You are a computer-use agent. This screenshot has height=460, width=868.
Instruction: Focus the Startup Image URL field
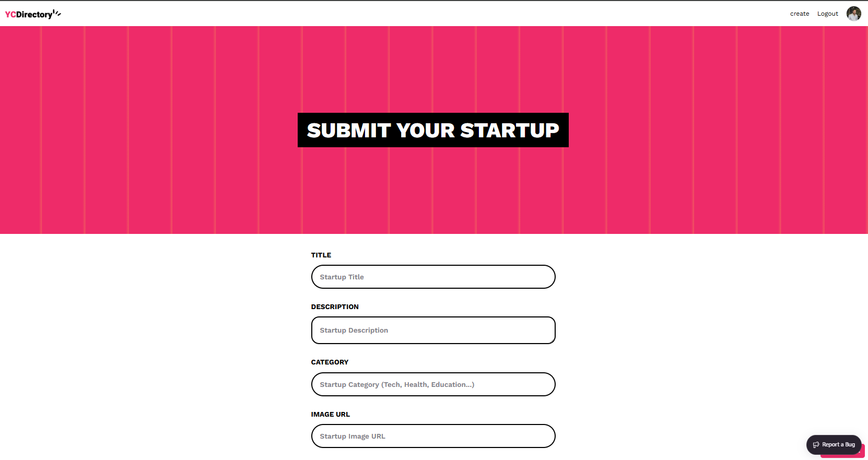tap(433, 436)
